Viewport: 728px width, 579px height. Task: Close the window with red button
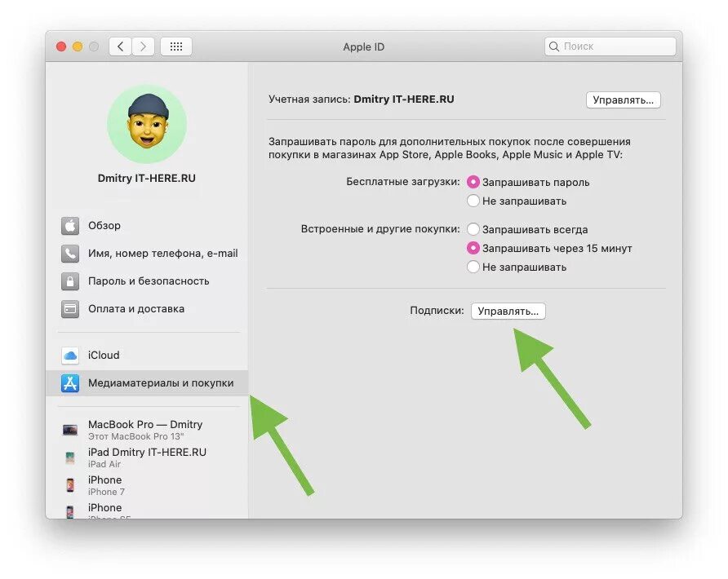61,46
